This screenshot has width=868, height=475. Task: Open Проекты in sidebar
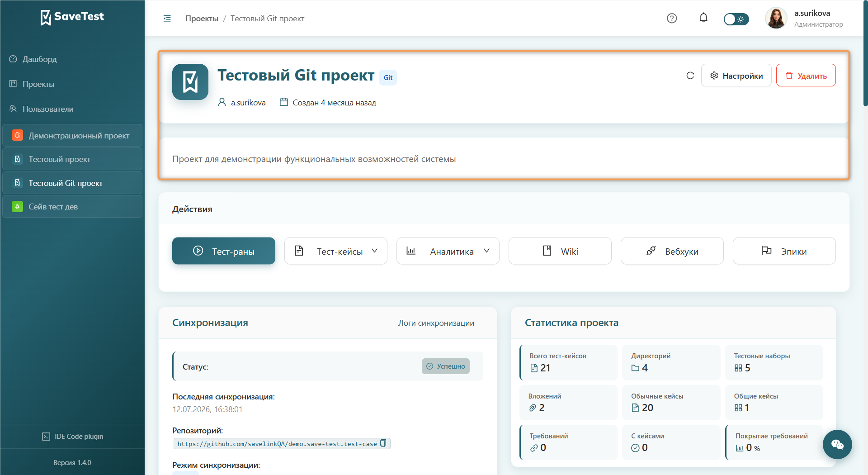38,84
